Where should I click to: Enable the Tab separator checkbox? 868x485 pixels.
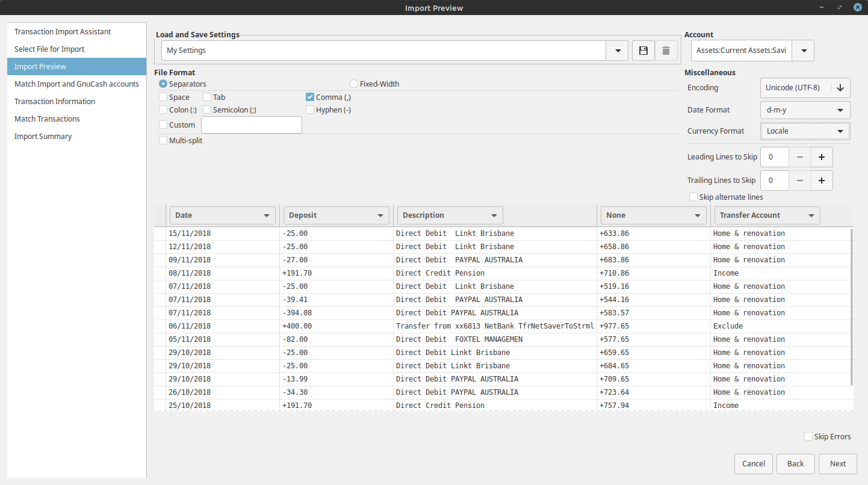click(207, 97)
